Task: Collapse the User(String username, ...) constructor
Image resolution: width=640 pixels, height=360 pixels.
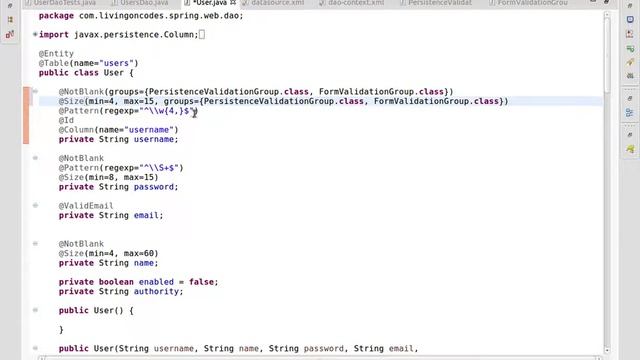Action: coord(35,348)
